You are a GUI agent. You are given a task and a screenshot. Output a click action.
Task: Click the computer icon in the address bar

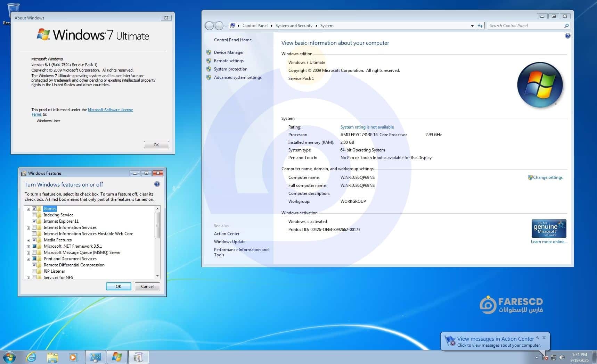click(x=232, y=26)
